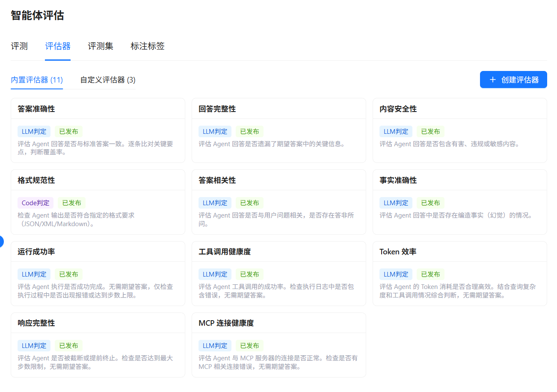Click 响应完整性 description about 截断或提前终止
Viewport: 557px width, 392px height.
95,362
